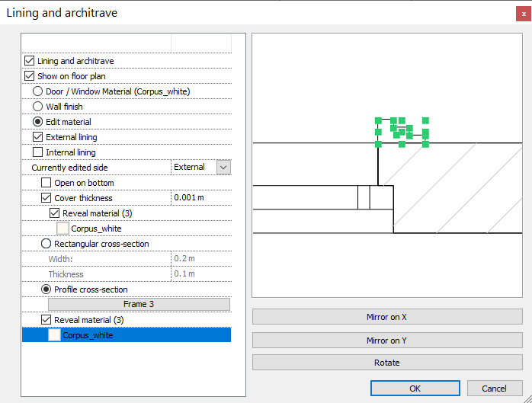Screen dimensions: 532x403
Task: Click the Corpus_white swatch under Cover thickness
Action: tap(62, 229)
